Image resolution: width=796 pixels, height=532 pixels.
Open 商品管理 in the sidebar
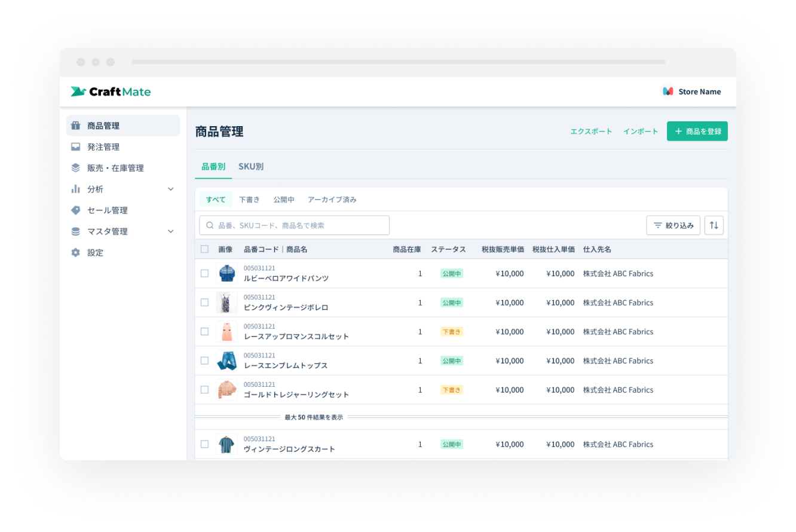click(123, 126)
